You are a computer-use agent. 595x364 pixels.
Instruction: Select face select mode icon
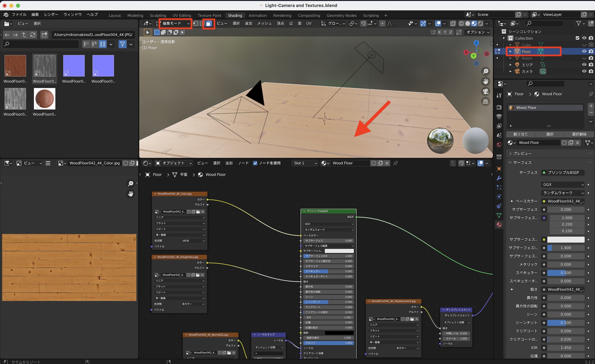click(x=209, y=23)
